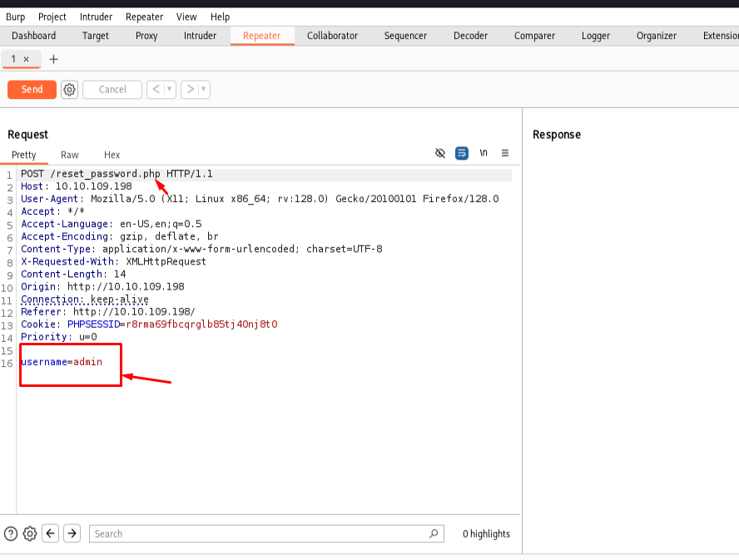Click the Cancel button
Screen dimensions: 739x560
tap(112, 90)
